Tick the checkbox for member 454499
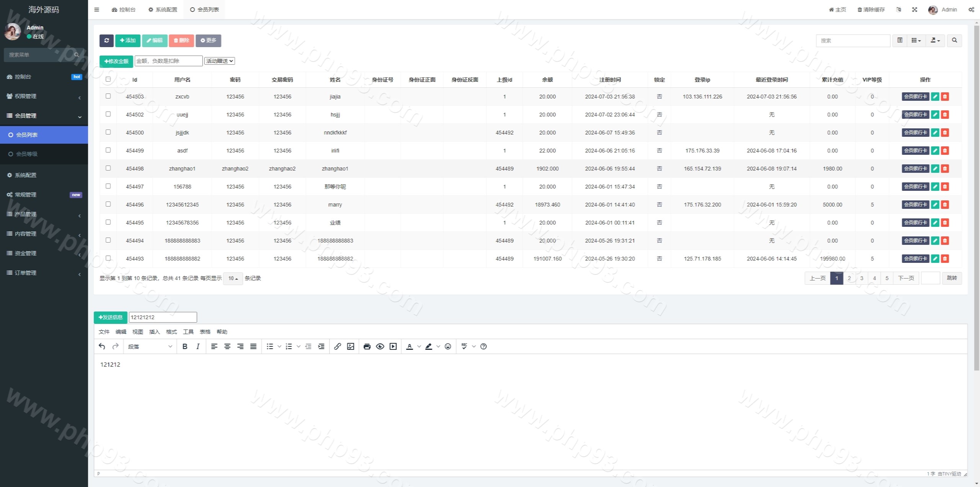 tap(108, 150)
